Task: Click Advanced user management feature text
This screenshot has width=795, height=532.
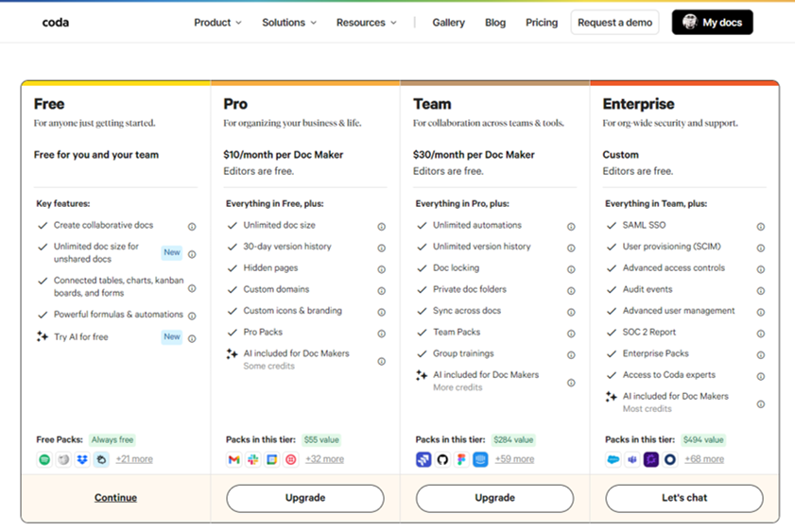Action: (x=679, y=311)
